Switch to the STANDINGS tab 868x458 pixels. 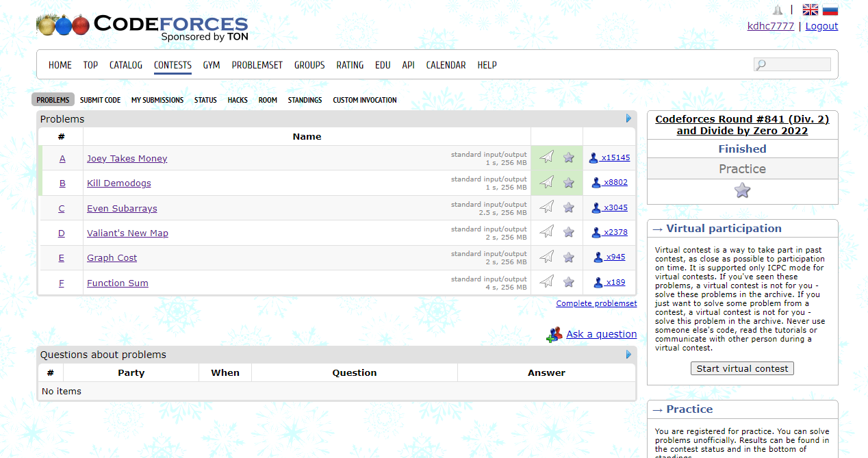(304, 100)
